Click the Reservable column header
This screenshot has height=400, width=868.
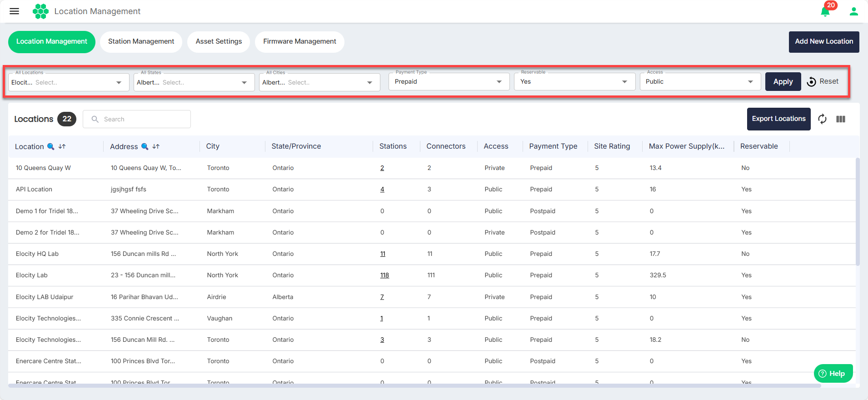(759, 146)
